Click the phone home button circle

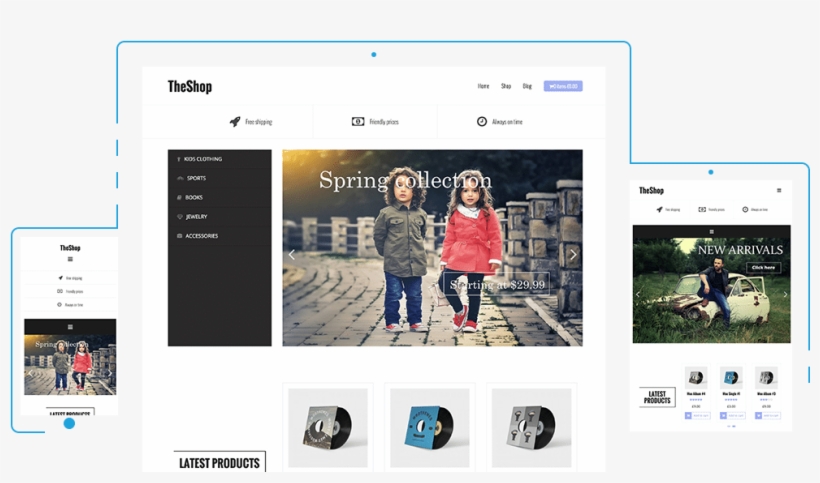click(69, 423)
